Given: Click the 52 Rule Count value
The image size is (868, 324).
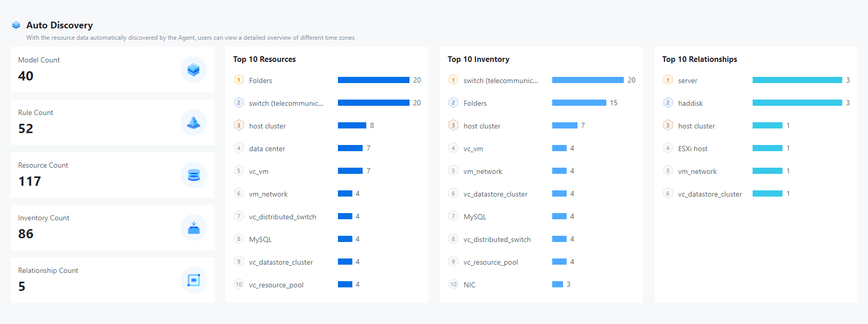Looking at the screenshot, I should [x=26, y=128].
